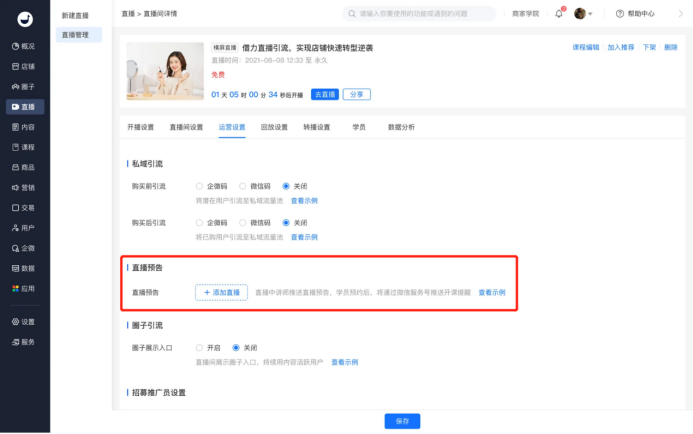693x434 pixels.
Task: Open the 课程编辑 link
Action: (x=586, y=47)
